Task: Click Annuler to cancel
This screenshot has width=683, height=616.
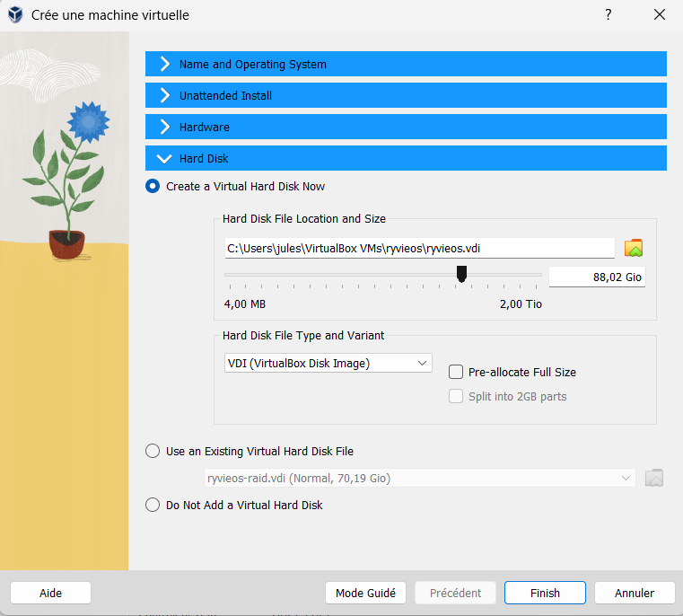Action: [635, 593]
